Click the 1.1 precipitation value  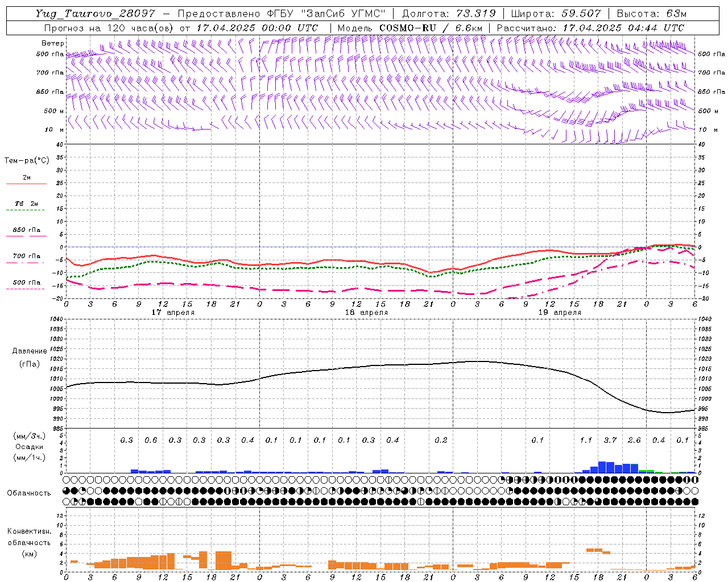coord(586,440)
